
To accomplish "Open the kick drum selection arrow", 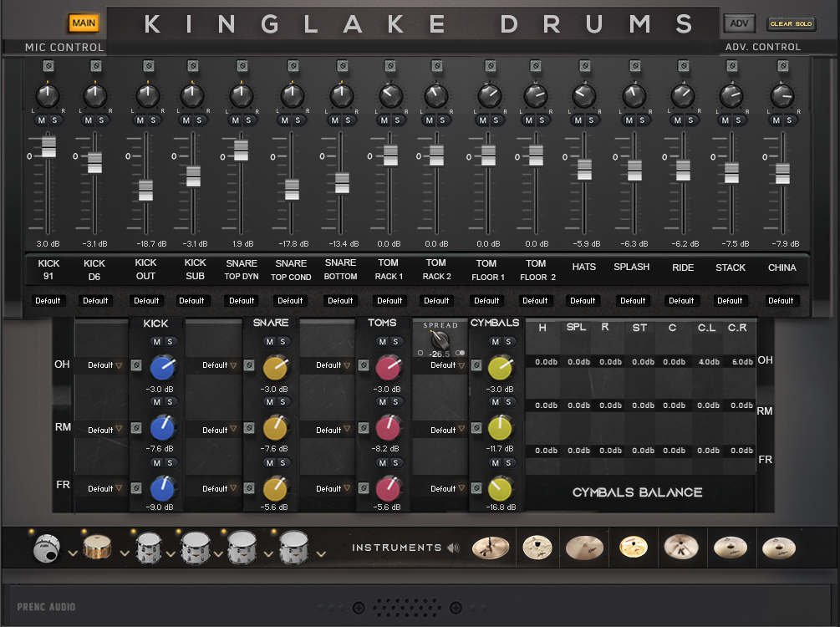I will coord(73,553).
